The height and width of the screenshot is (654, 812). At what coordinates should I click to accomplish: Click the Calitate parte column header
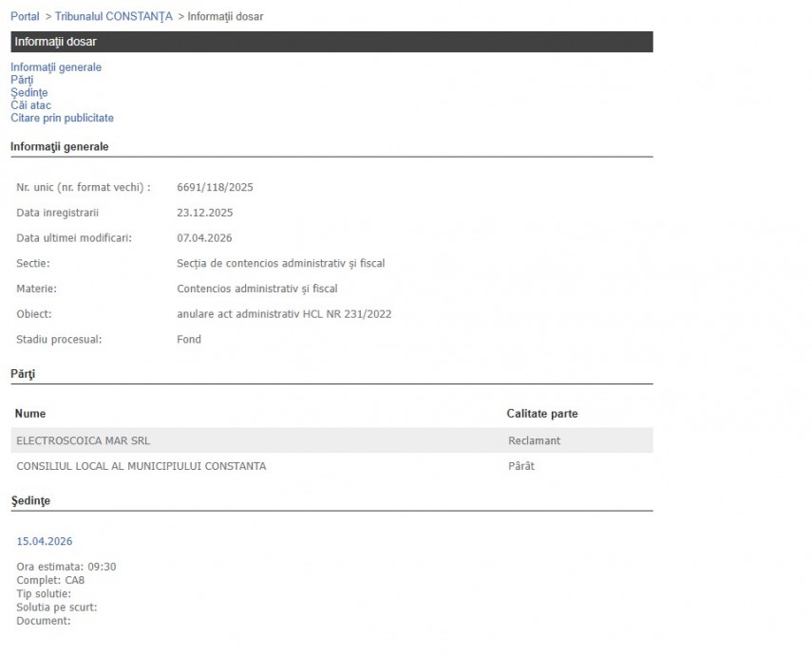[x=542, y=414]
